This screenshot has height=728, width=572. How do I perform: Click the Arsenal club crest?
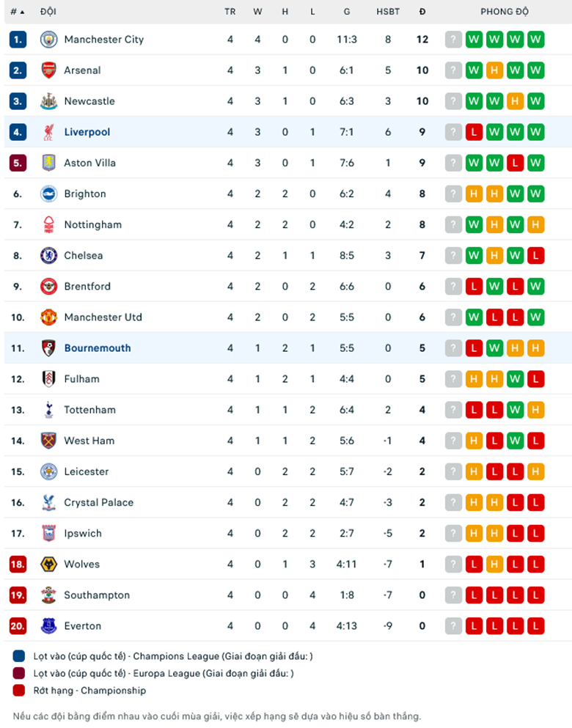(48, 70)
